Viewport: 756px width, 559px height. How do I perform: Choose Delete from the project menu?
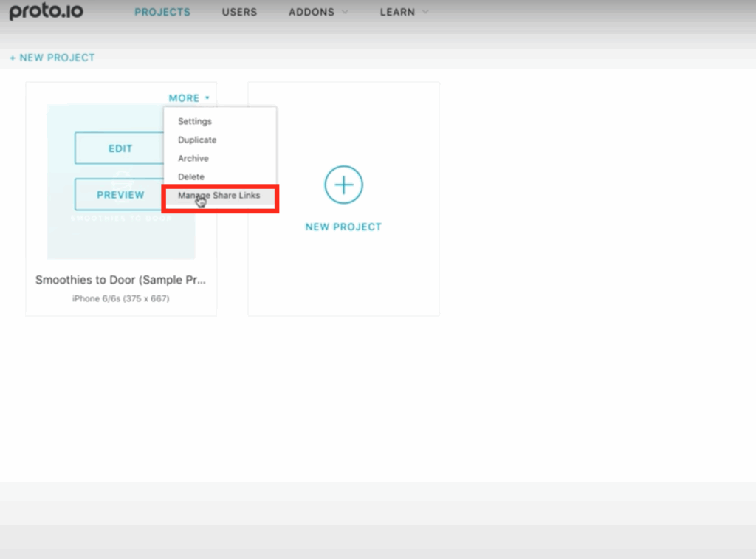[x=191, y=176]
